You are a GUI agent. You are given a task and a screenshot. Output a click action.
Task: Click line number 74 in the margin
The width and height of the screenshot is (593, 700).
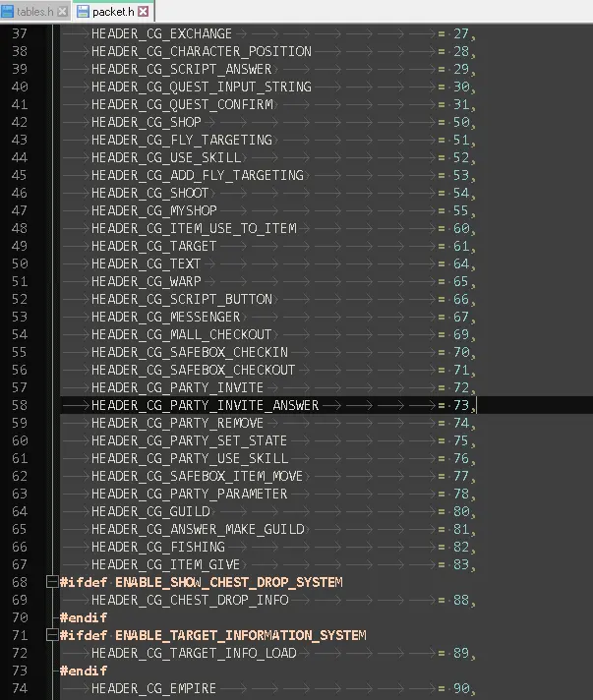click(20, 688)
